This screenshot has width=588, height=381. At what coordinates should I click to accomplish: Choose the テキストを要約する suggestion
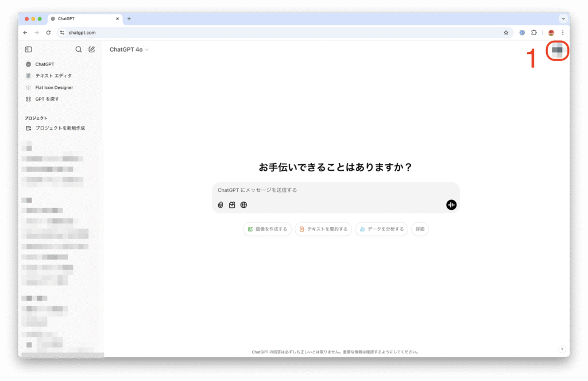(x=323, y=229)
